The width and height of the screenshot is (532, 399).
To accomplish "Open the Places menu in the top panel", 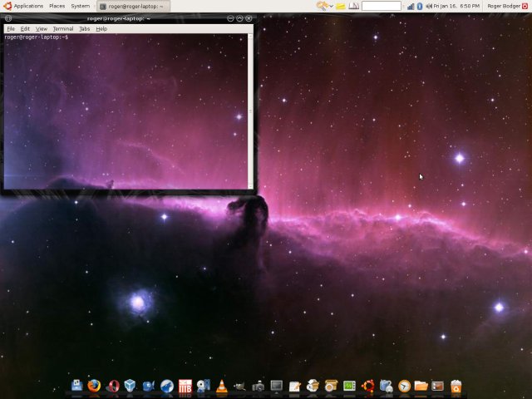I will point(57,6).
